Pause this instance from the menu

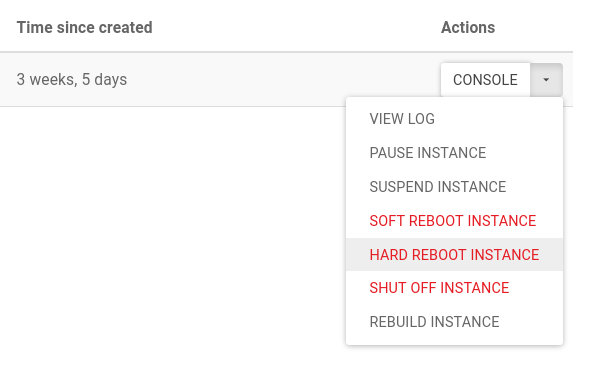454,153
